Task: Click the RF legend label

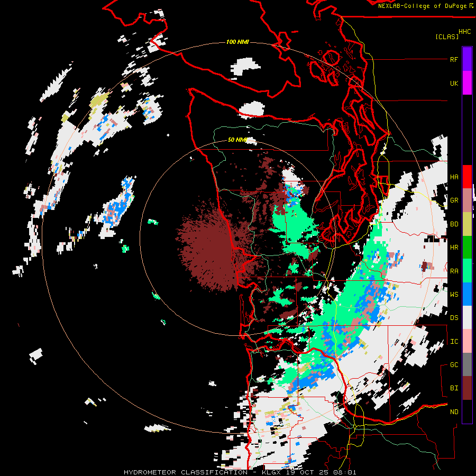Action: point(454,59)
